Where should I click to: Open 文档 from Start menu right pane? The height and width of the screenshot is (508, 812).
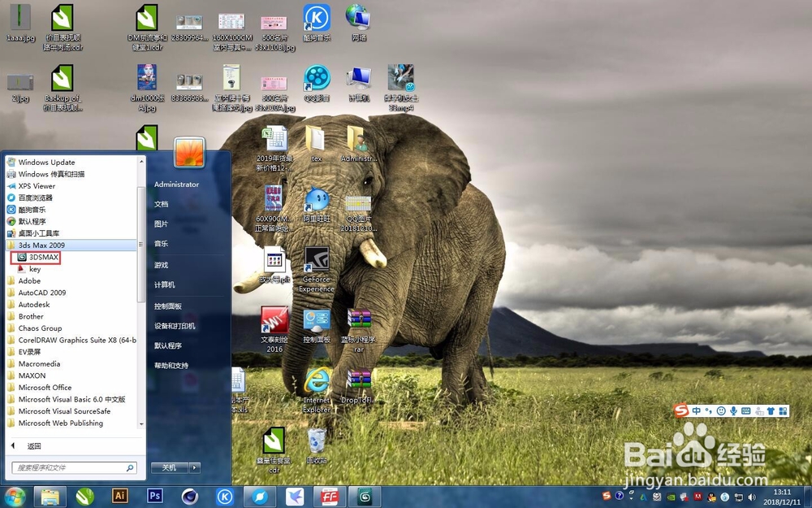[x=161, y=204]
